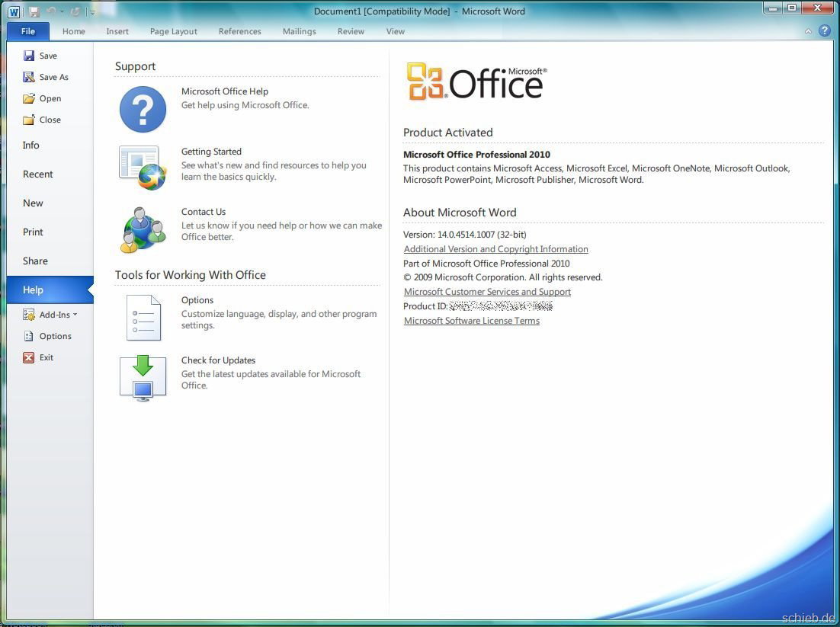Viewport: 840px width, 627px height.
Task: Click the Check for Updates download icon
Action: pos(143,377)
